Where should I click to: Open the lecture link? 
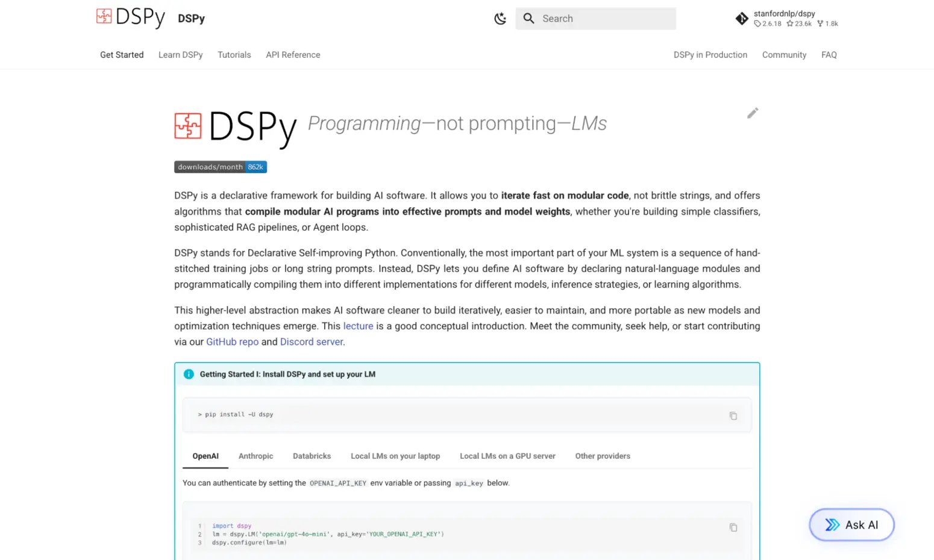[358, 326]
